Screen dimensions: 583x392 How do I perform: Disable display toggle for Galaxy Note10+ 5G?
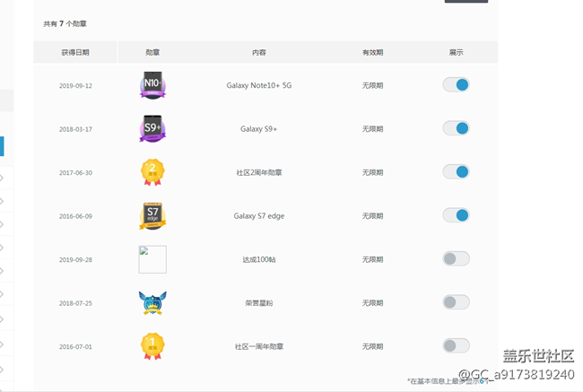(x=456, y=85)
